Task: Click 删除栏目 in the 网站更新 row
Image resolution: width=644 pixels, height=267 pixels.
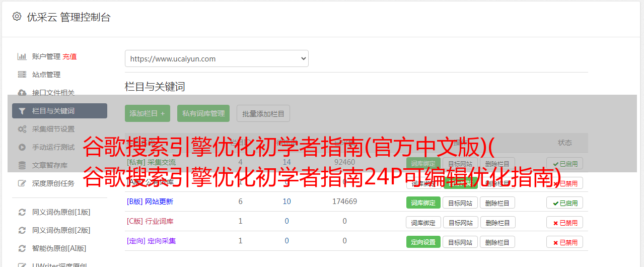Action: click(497, 203)
